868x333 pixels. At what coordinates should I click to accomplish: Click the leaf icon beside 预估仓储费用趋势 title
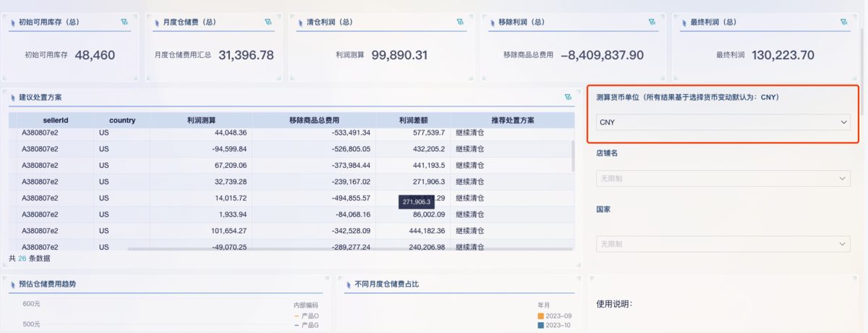pyautogui.click(x=12, y=284)
